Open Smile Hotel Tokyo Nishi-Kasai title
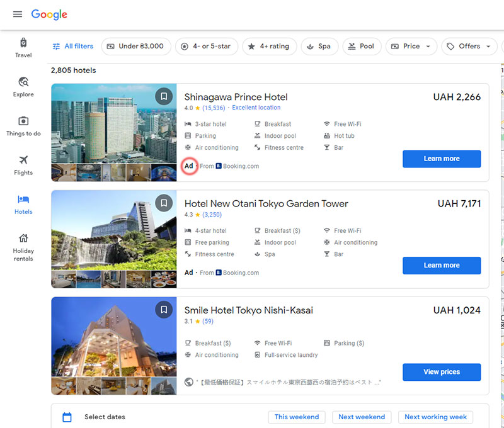504x428 pixels. 248,310
